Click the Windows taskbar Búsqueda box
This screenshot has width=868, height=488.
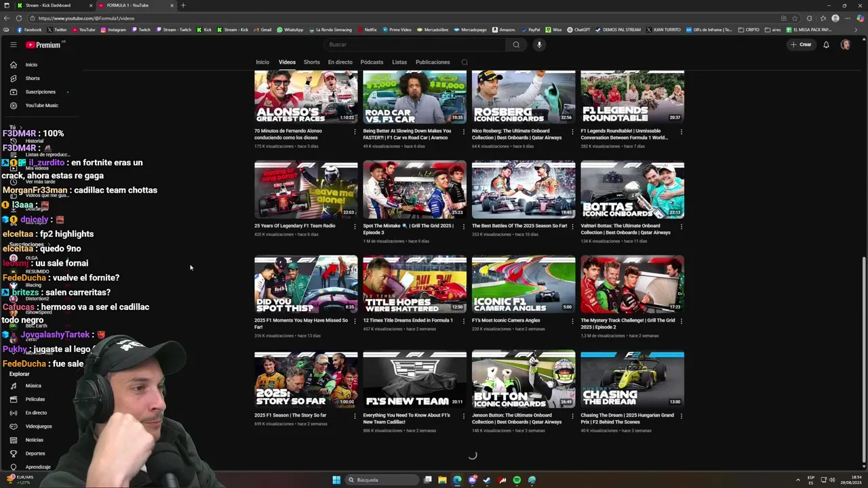pos(381,480)
